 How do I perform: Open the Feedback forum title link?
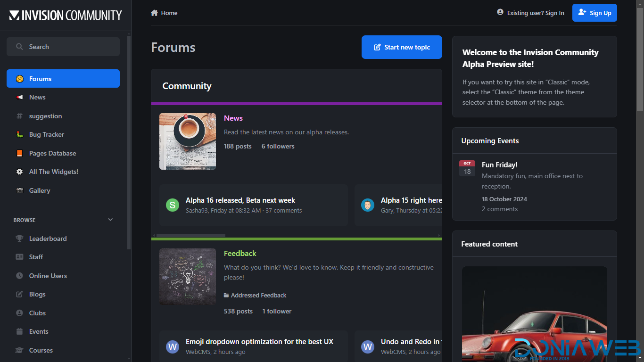[240, 254]
